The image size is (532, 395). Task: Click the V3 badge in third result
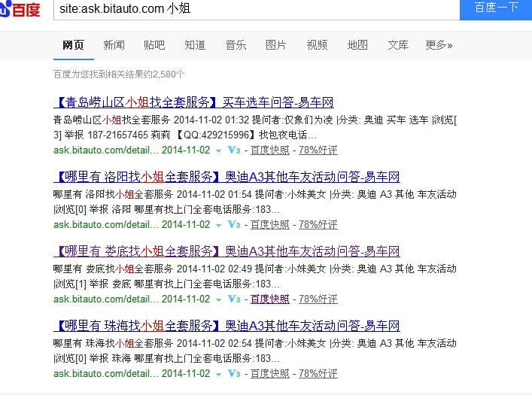click(x=234, y=299)
